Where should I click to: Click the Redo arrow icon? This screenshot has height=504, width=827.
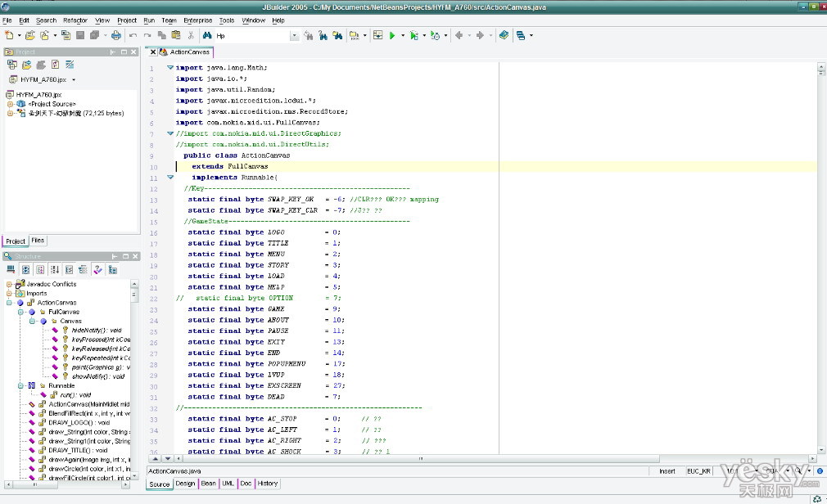click(x=147, y=35)
